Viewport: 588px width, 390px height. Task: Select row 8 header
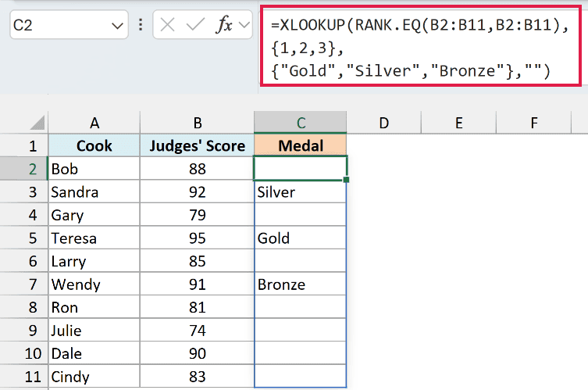pyautogui.click(x=24, y=307)
